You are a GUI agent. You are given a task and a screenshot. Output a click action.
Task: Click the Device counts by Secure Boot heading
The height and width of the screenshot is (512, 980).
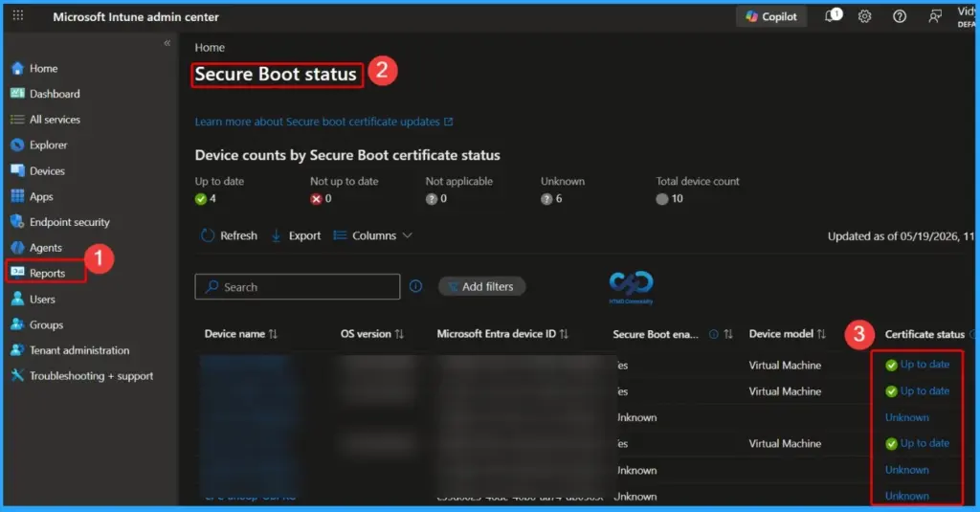347,155
